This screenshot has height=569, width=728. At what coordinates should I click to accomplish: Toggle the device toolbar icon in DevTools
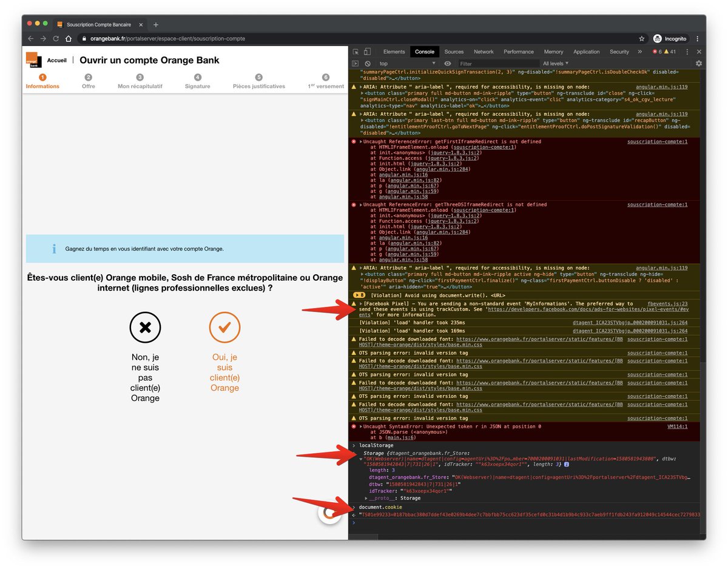pyautogui.click(x=366, y=52)
